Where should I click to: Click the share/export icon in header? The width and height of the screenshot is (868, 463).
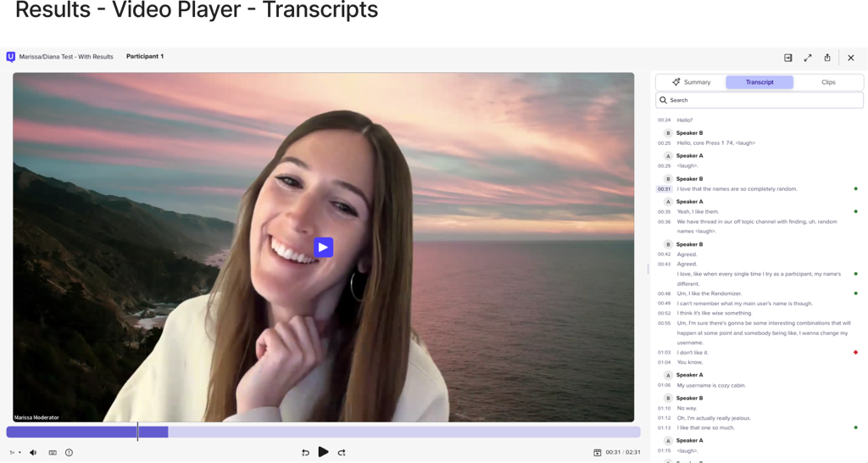[x=827, y=58]
